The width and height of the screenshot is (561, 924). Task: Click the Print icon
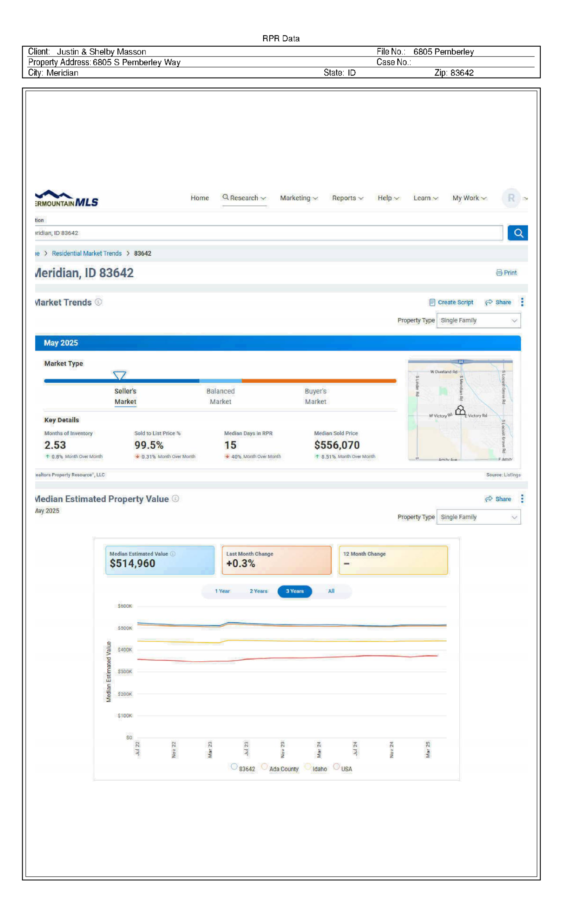(x=499, y=272)
